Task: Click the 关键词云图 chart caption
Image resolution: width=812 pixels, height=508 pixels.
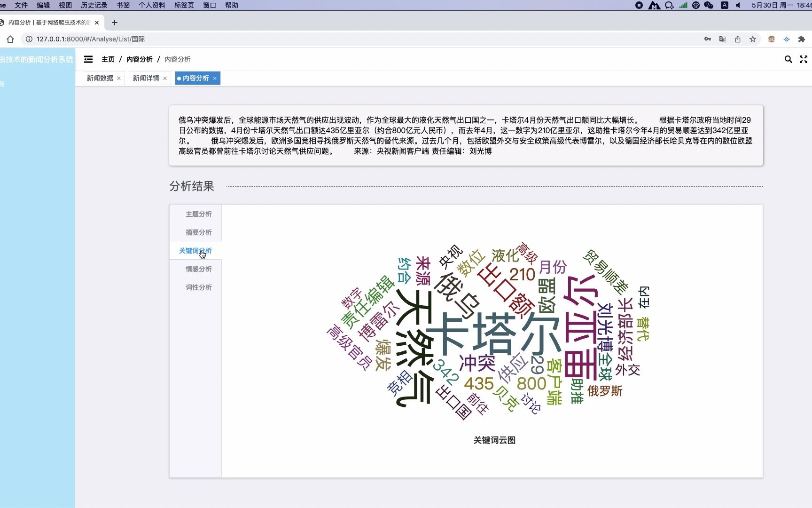Action: pyautogui.click(x=494, y=440)
